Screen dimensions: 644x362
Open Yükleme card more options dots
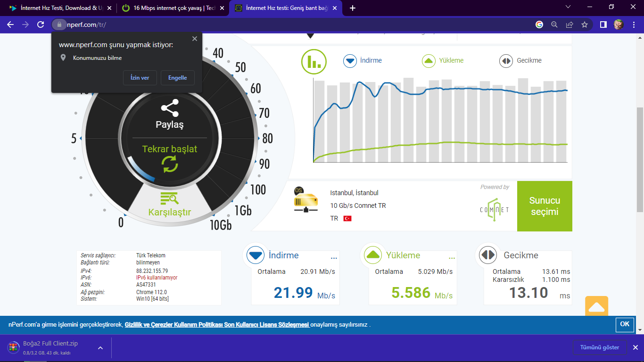pos(452,258)
